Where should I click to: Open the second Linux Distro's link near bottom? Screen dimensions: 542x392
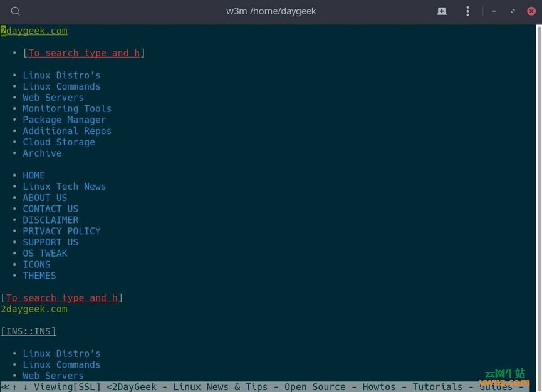coord(61,354)
